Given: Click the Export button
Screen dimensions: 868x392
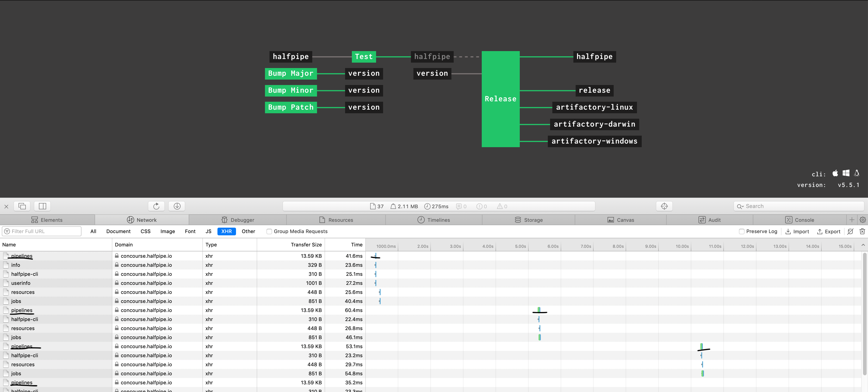Looking at the screenshot, I should pyautogui.click(x=829, y=231).
